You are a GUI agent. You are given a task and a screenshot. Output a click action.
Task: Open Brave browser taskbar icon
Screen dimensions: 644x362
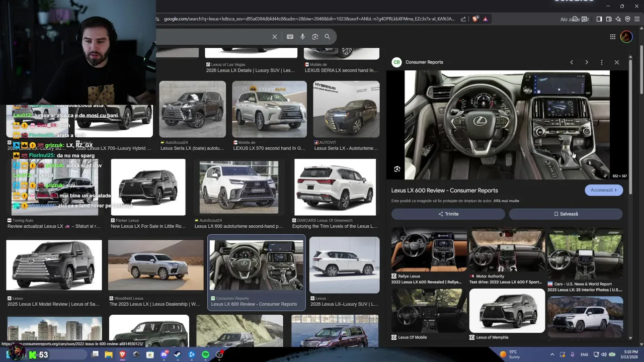tap(122, 355)
